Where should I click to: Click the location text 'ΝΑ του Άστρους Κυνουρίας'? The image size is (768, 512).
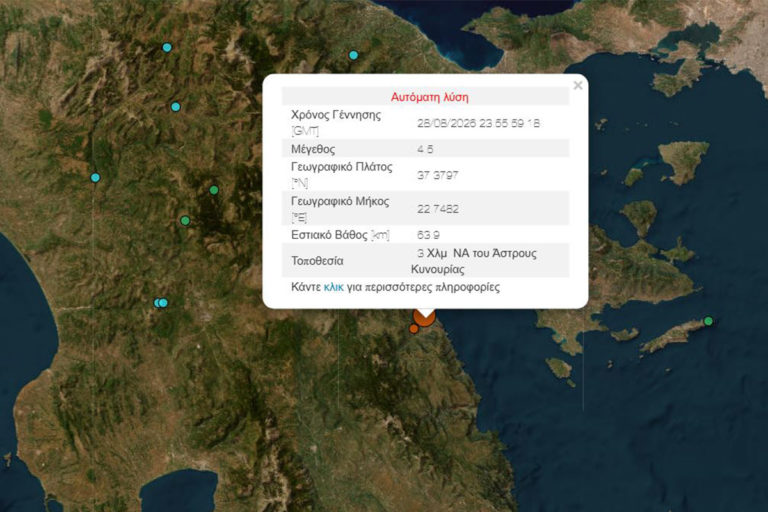tap(474, 261)
